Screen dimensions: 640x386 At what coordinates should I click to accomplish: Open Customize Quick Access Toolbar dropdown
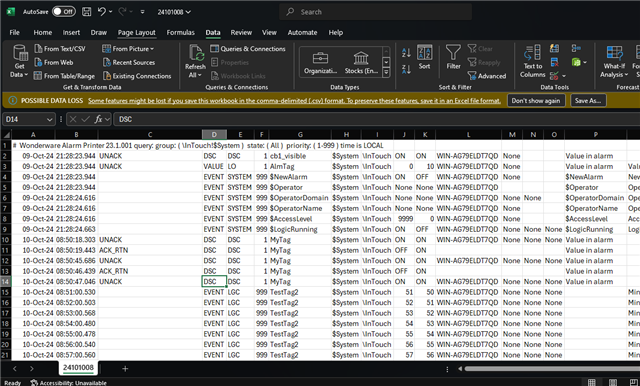(142, 12)
